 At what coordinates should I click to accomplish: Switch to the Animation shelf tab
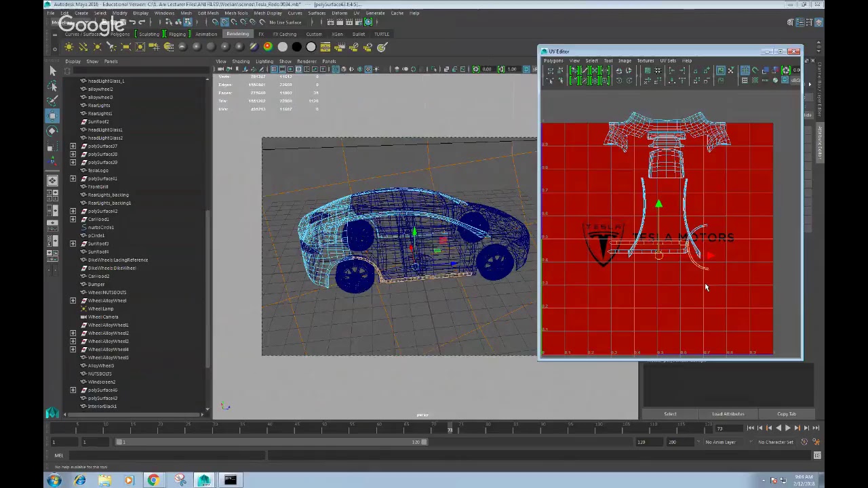[x=206, y=34]
